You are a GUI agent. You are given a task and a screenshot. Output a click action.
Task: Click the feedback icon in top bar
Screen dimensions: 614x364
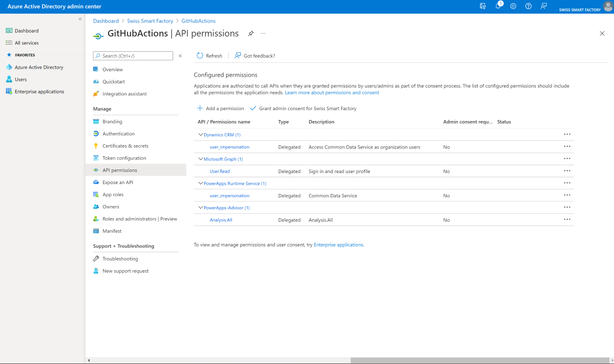point(544,6)
